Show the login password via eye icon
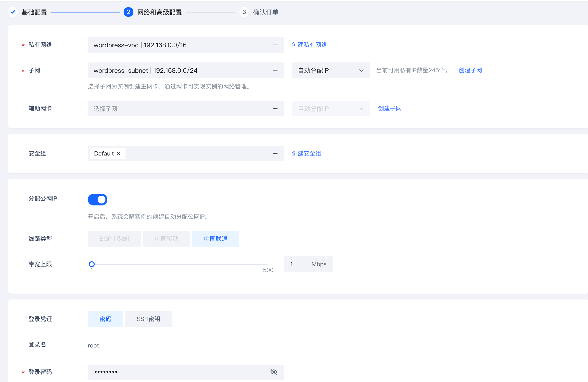Image resolution: width=588 pixels, height=382 pixels. pos(273,372)
